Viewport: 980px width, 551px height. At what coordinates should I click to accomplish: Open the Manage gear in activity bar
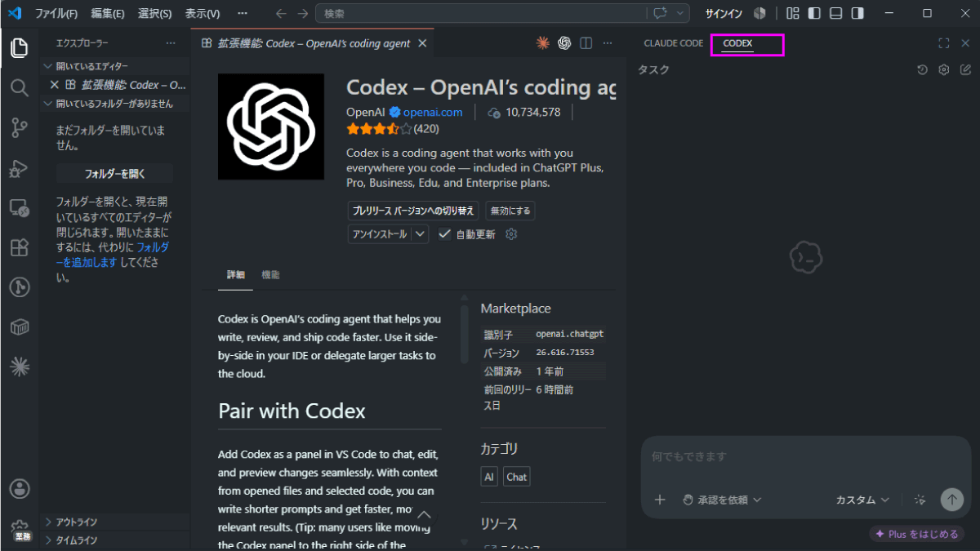pyautogui.click(x=20, y=529)
